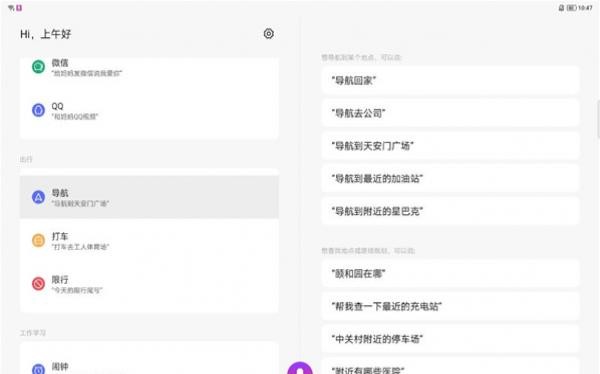Tap the 导航 compass icon
The height and width of the screenshot is (374, 600).
pyautogui.click(x=38, y=197)
